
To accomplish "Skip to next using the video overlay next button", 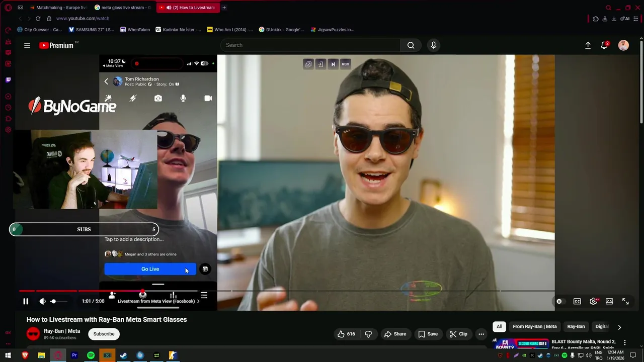I will click(x=333, y=64).
